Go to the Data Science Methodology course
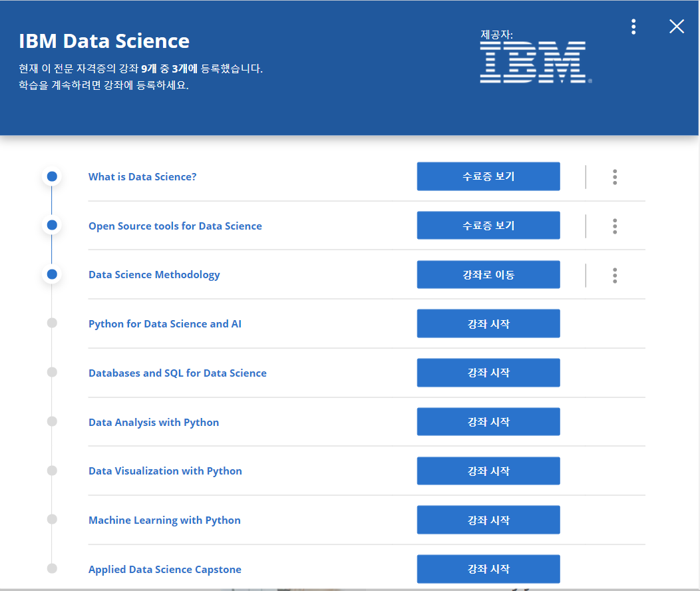 (x=488, y=275)
